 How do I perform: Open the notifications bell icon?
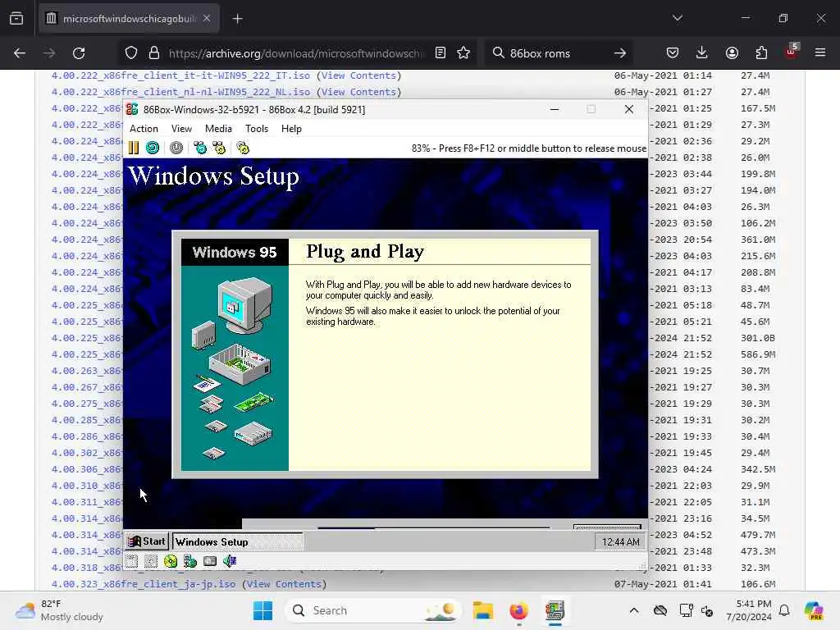784,610
